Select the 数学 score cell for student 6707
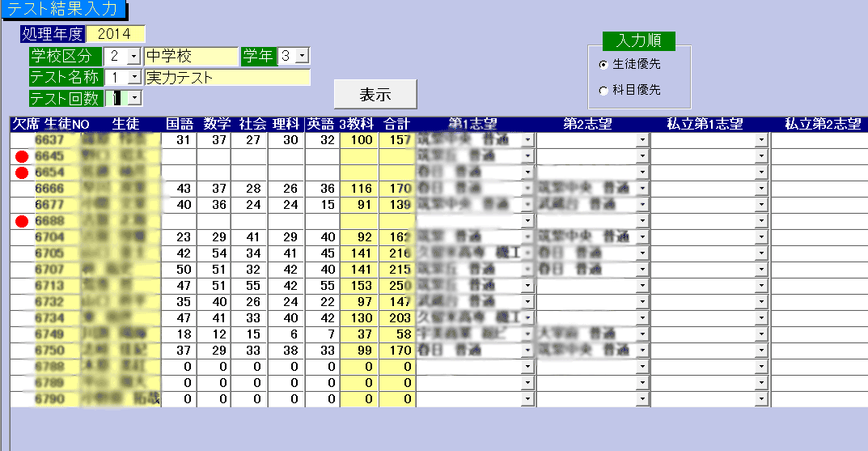868x451 pixels. [214, 270]
